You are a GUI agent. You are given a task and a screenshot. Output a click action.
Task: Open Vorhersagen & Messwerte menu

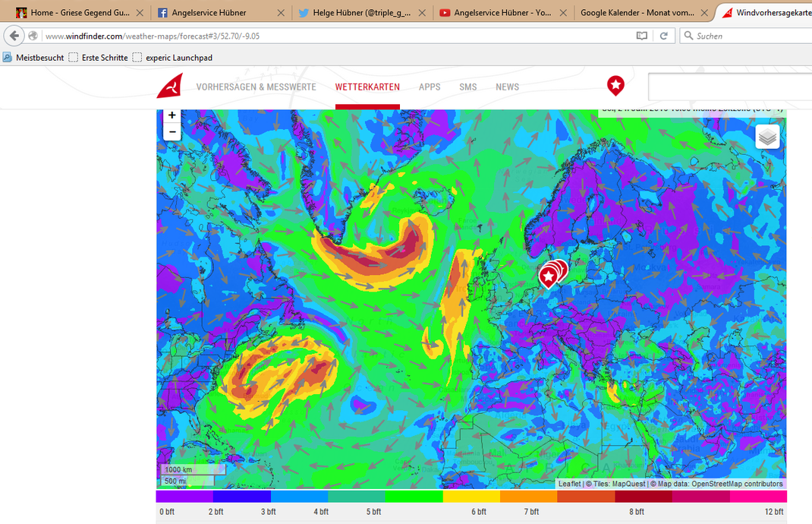(256, 87)
